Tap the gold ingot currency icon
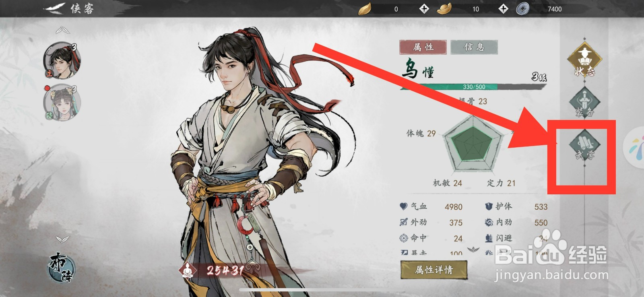The height and width of the screenshot is (297, 644). coord(444,8)
